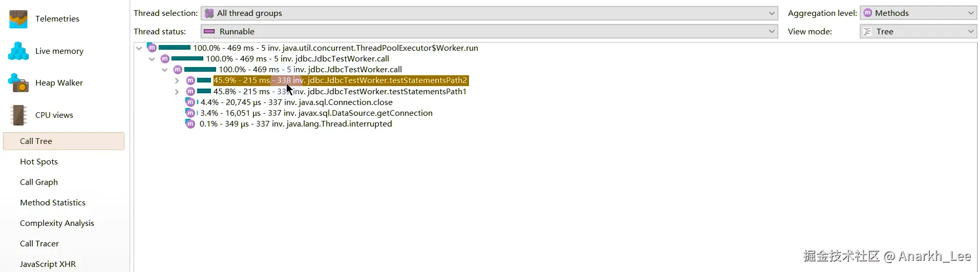Screen dimensions: 980x272
Task: Select Telemetries label in sidebar
Action: (57, 18)
